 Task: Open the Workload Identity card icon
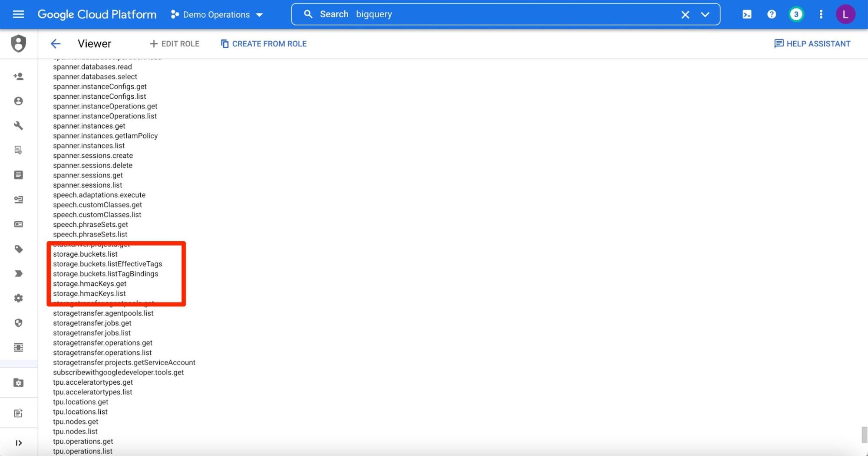pos(18,224)
